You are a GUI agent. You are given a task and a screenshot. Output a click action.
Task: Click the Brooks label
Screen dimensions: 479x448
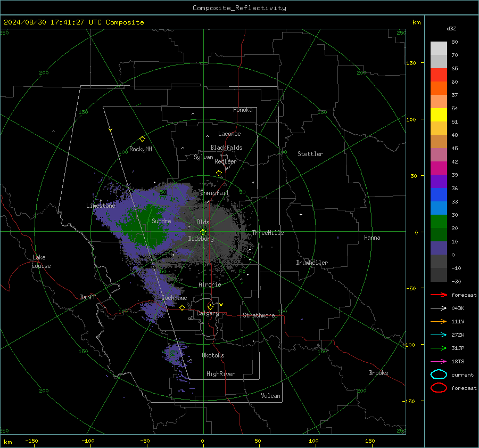pyautogui.click(x=378, y=373)
